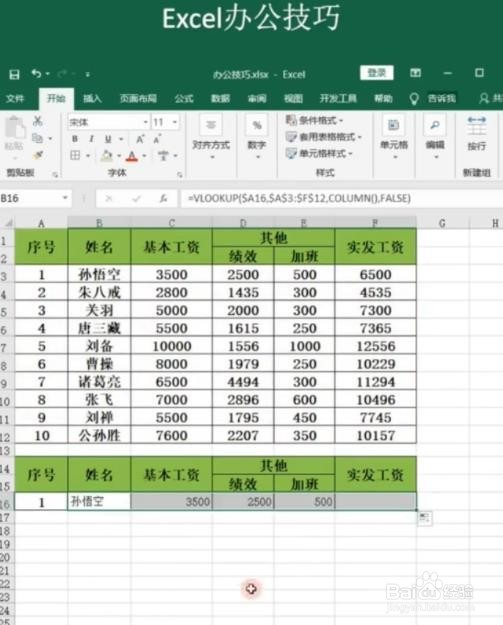Select column A header

pyautogui.click(x=41, y=223)
